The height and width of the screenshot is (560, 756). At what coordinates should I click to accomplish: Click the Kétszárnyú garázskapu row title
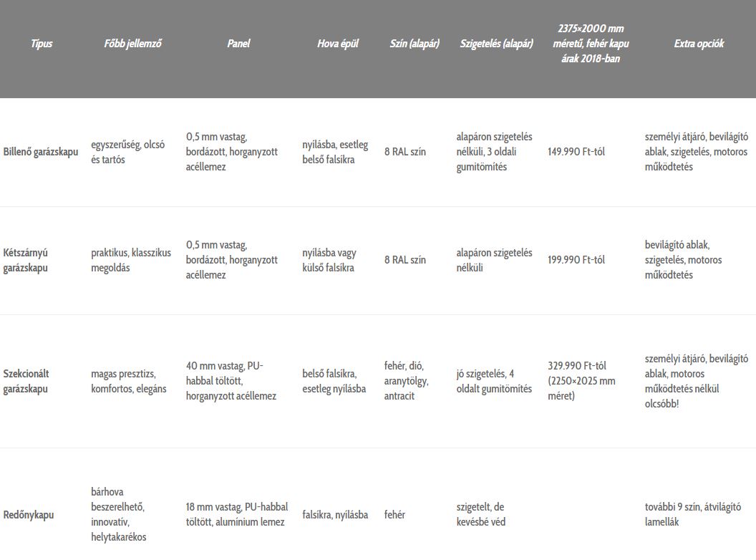26,260
